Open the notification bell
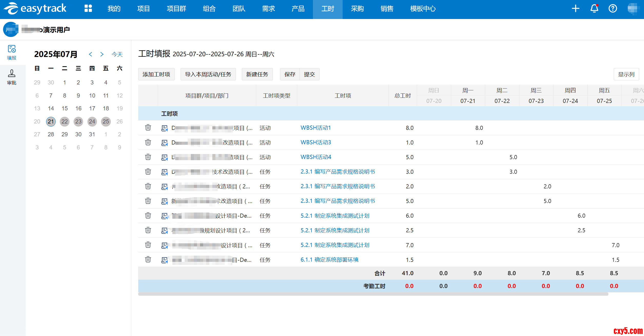Screen dimensions: 644x336 pos(594,8)
